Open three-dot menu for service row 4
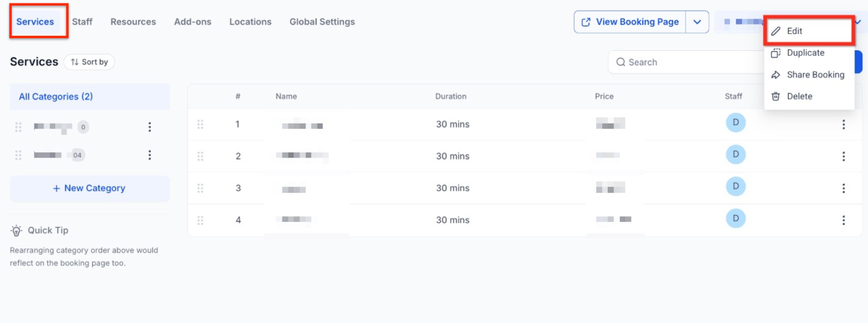Viewport: 868px width, 323px height. (x=843, y=220)
